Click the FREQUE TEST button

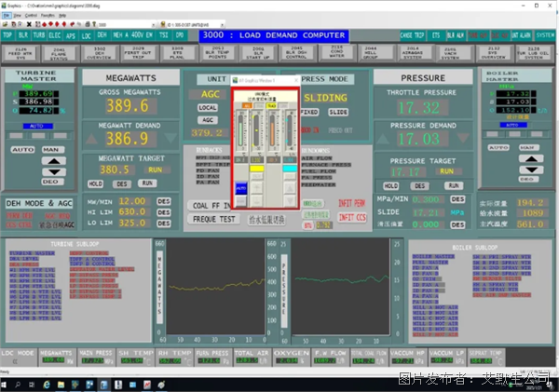pos(214,219)
